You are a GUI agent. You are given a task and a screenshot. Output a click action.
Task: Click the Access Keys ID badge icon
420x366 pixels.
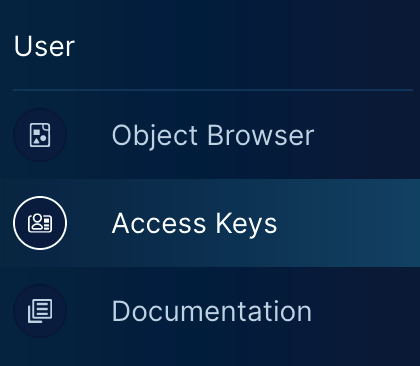tap(40, 223)
